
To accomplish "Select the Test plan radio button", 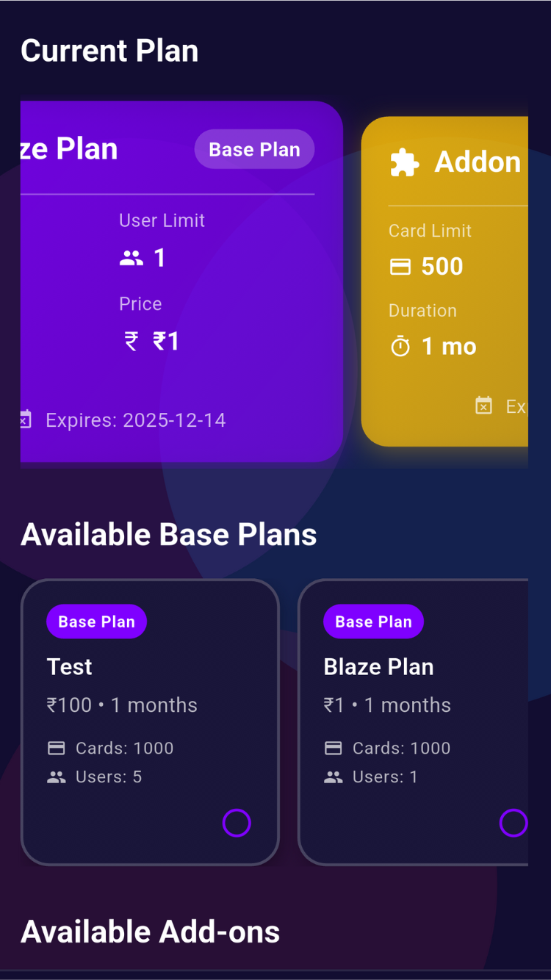I will (237, 823).
